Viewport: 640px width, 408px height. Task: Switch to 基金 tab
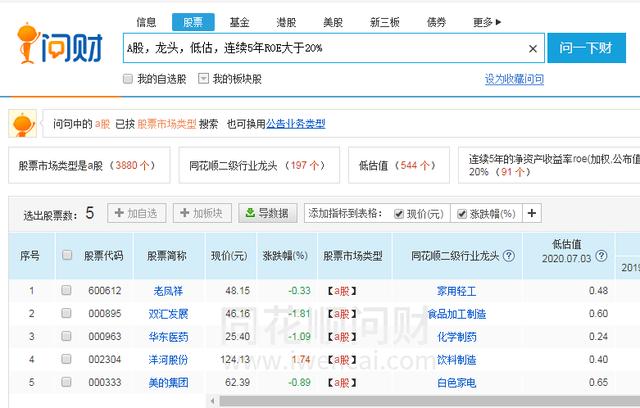239,22
